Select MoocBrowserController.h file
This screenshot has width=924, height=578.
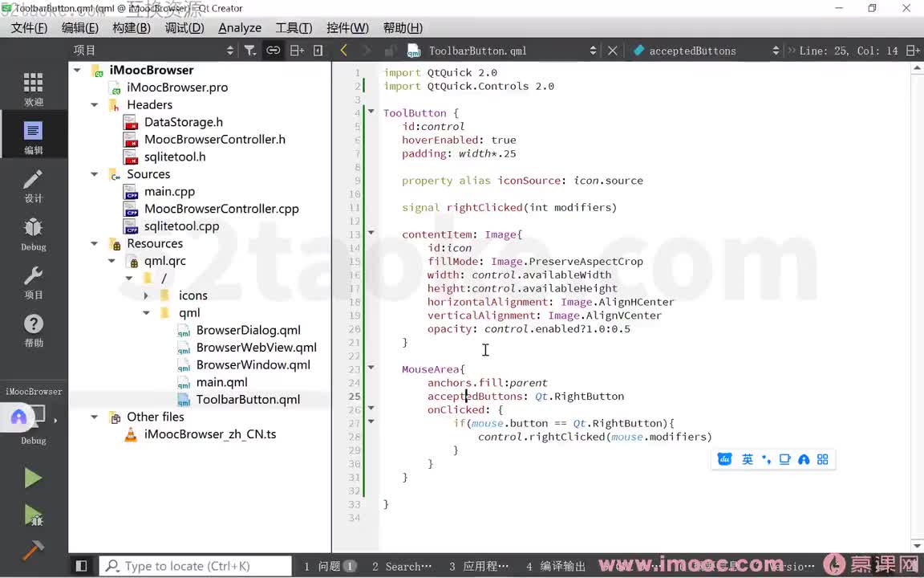coord(214,139)
